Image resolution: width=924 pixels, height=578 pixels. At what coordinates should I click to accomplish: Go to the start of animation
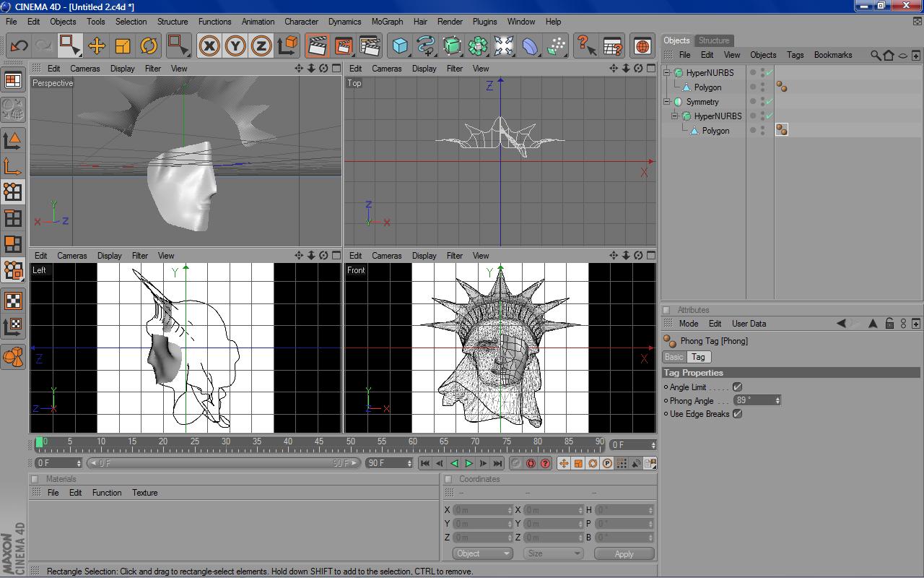pos(425,463)
